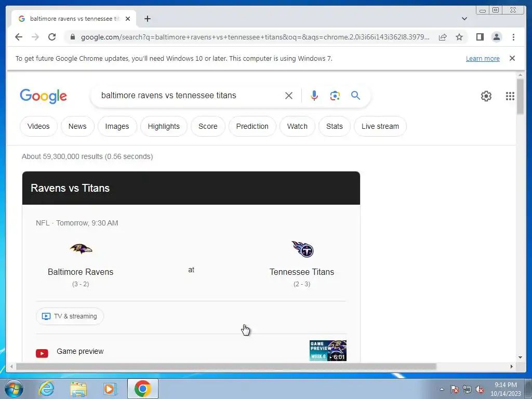
Task: Select the Highlights filter chip
Action: pos(164,126)
